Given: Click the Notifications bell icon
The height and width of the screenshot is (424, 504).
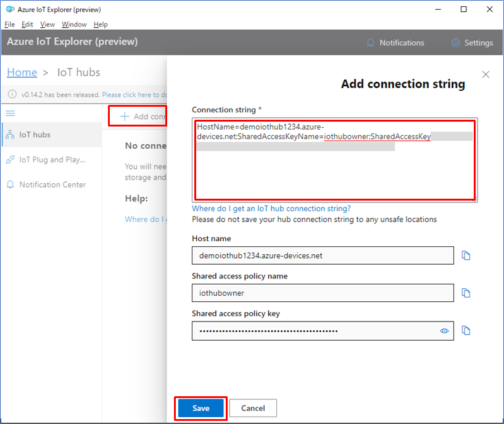Looking at the screenshot, I should [370, 43].
